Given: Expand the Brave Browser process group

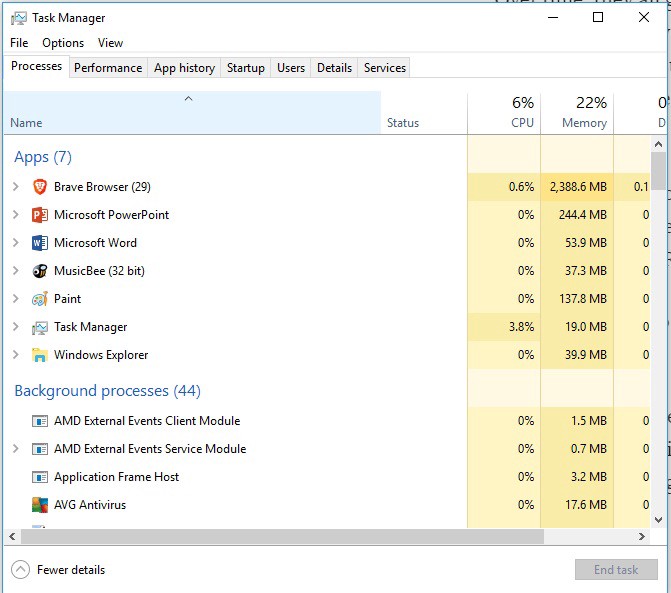Looking at the screenshot, I should pos(15,187).
